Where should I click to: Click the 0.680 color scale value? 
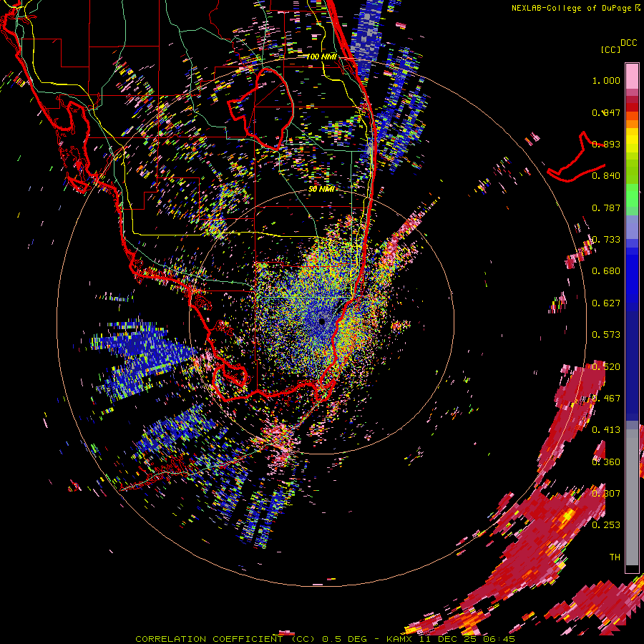[606, 271]
